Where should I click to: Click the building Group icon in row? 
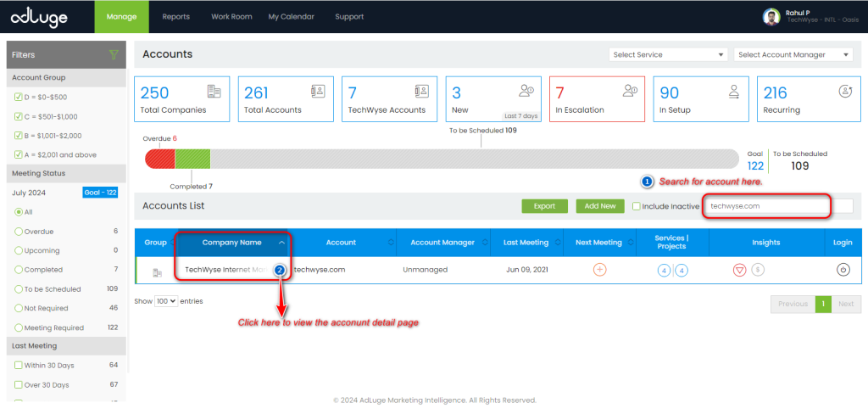156,271
